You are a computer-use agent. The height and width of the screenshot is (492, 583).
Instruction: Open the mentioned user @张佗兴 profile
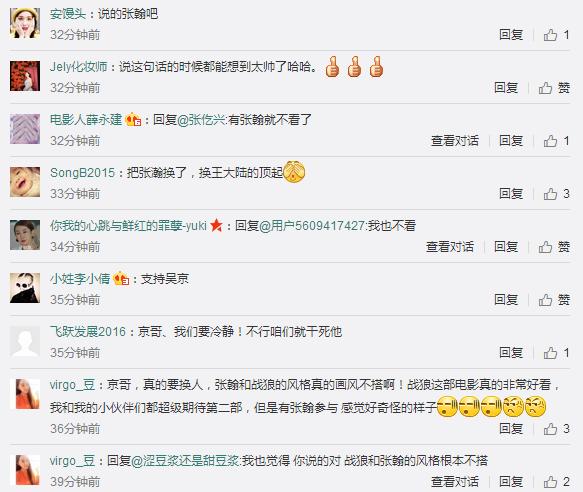click(x=202, y=120)
